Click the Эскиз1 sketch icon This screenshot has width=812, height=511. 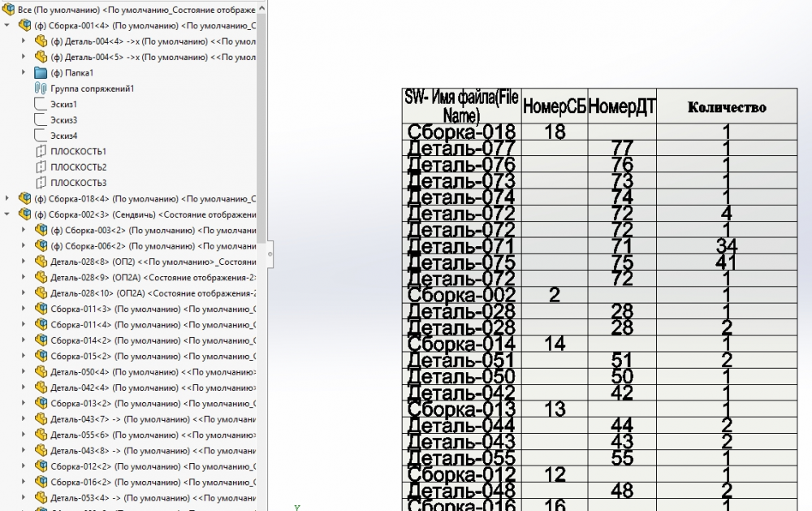pyautogui.click(x=41, y=105)
